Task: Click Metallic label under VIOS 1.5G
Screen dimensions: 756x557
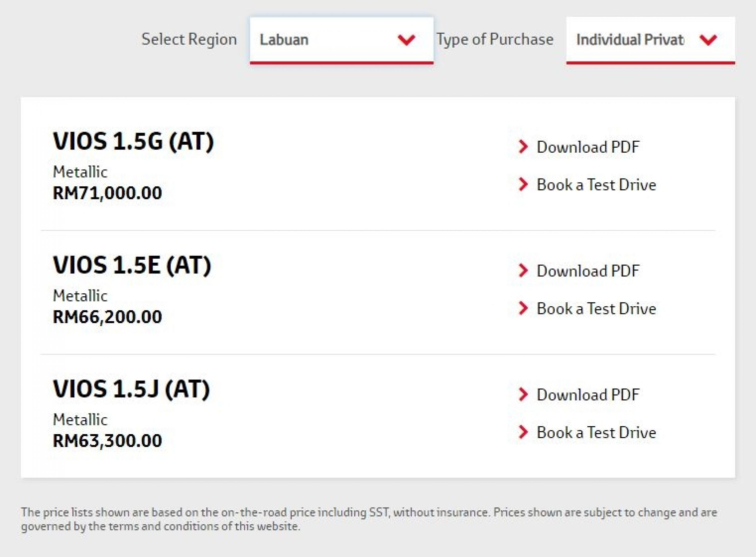Action: coord(80,172)
